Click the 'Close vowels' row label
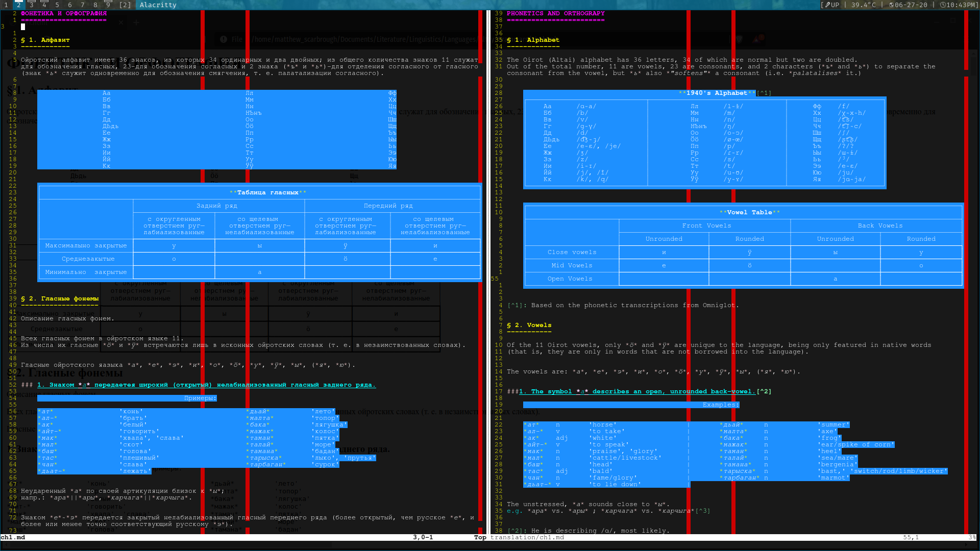This screenshot has width=980, height=551. tap(572, 252)
